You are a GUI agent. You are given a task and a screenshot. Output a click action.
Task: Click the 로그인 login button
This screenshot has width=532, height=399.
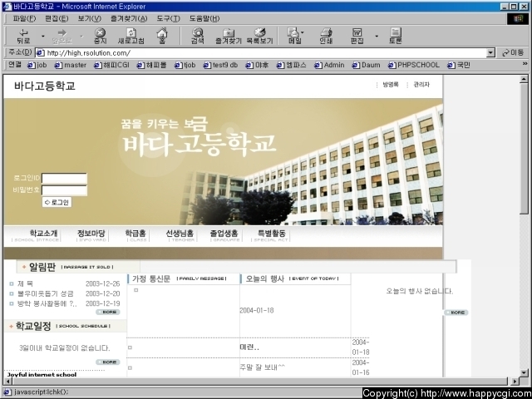57,202
